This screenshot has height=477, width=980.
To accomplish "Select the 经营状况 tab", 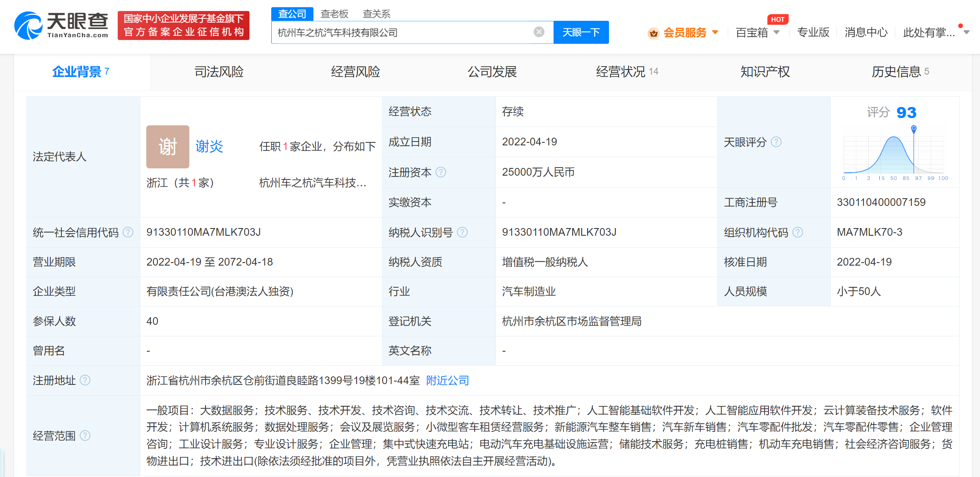I will point(627,72).
